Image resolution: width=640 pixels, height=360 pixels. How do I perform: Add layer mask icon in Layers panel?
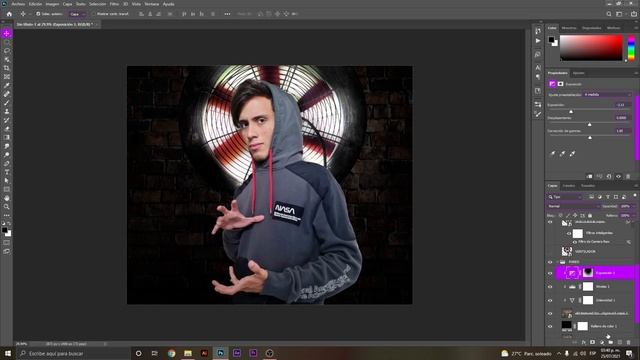pos(593,342)
